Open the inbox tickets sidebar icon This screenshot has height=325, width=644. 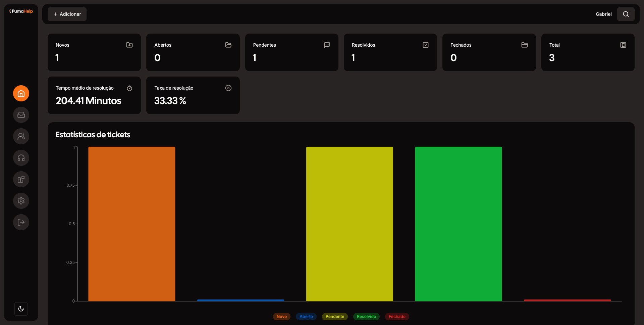tap(21, 115)
